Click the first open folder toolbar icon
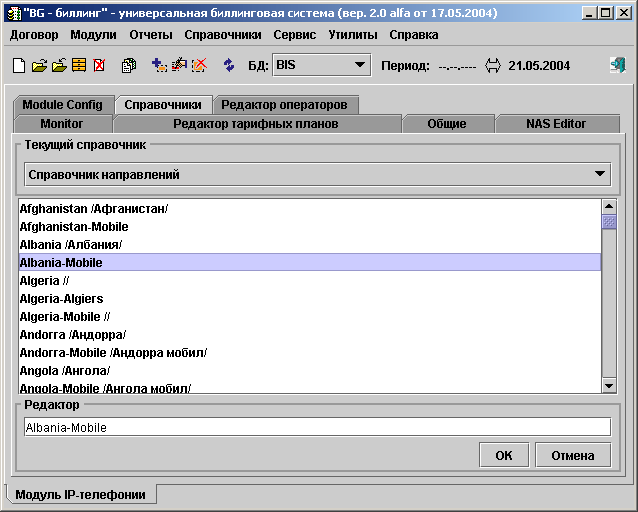Screen dimensions: 638x512 coord(39,66)
